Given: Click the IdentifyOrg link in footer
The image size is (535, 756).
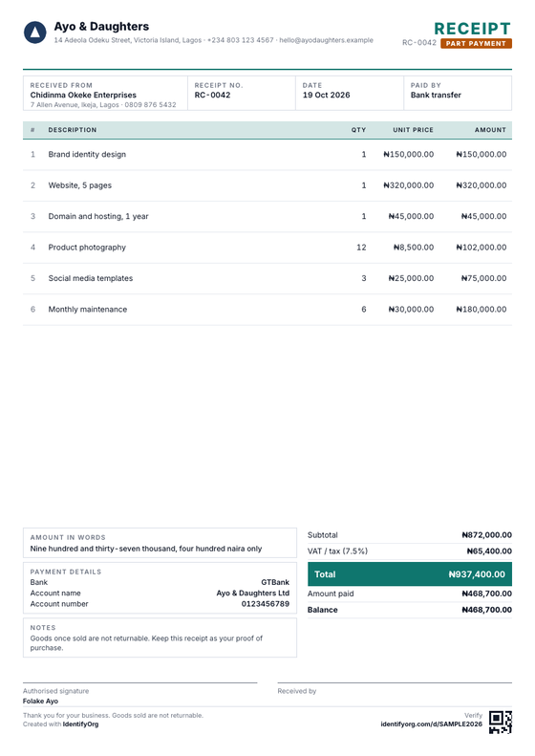Looking at the screenshot, I should pos(80,724).
